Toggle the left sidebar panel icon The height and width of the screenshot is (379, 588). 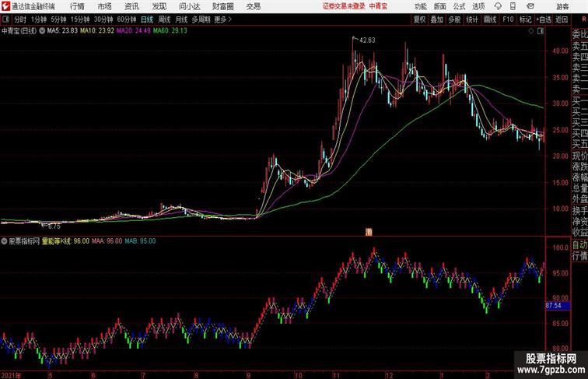point(5,19)
